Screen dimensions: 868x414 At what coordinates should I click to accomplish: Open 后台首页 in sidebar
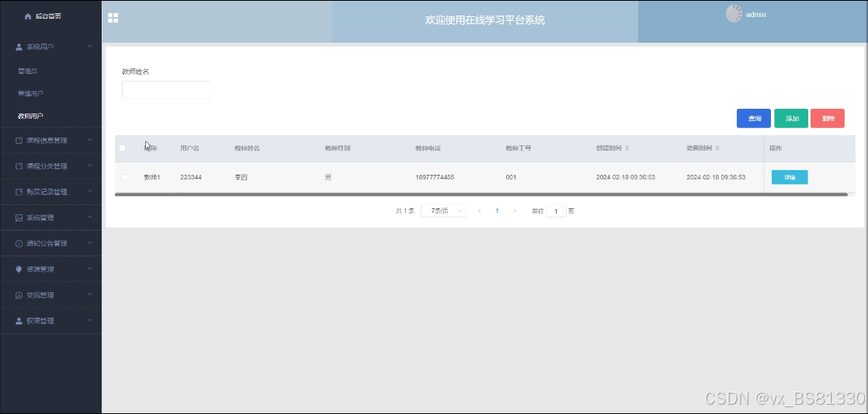48,16
